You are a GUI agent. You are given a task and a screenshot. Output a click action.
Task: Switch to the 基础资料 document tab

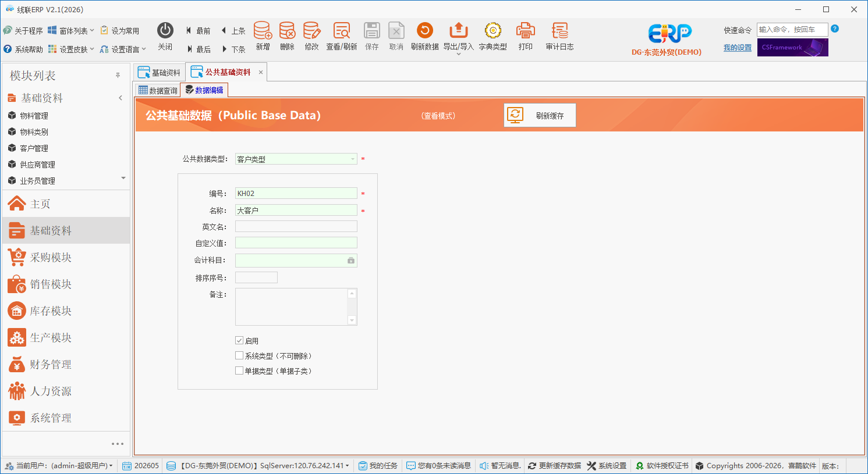pos(160,73)
